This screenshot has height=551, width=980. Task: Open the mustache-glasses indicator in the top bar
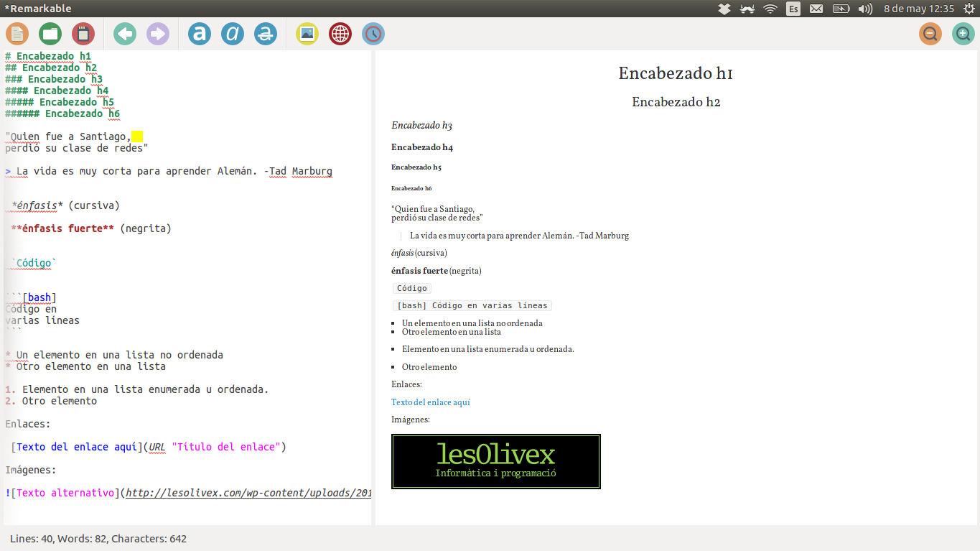coord(747,9)
